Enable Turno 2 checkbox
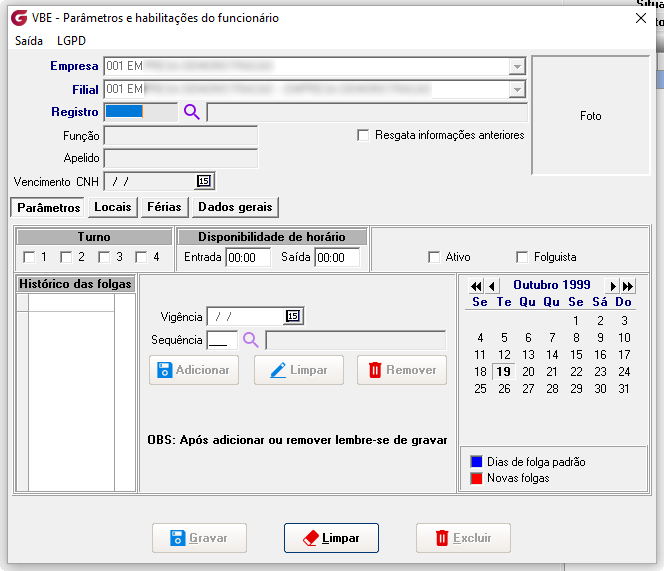 [x=66, y=257]
